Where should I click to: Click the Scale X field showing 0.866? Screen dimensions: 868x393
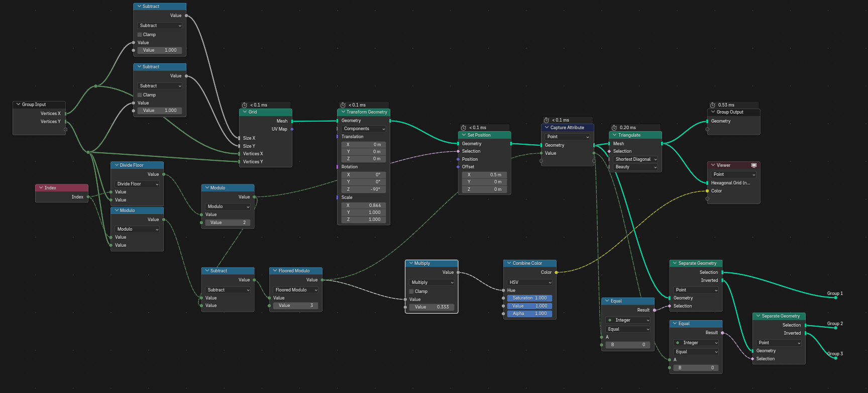364,206
